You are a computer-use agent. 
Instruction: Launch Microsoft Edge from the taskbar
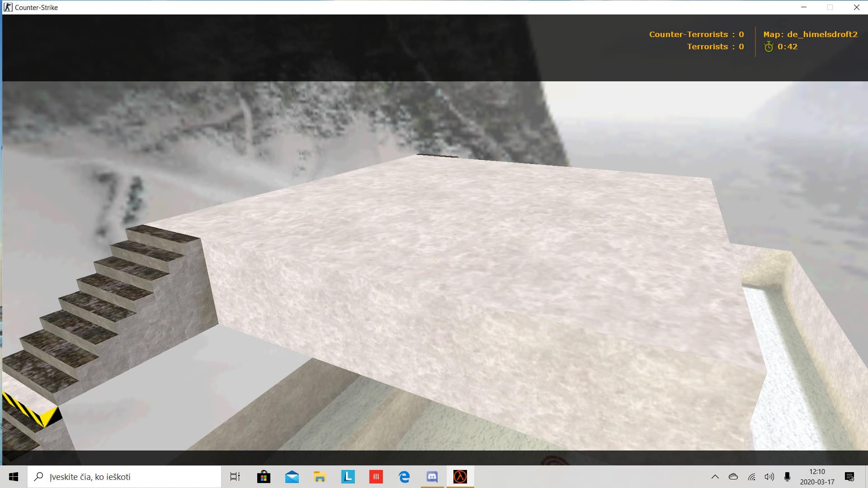(404, 477)
